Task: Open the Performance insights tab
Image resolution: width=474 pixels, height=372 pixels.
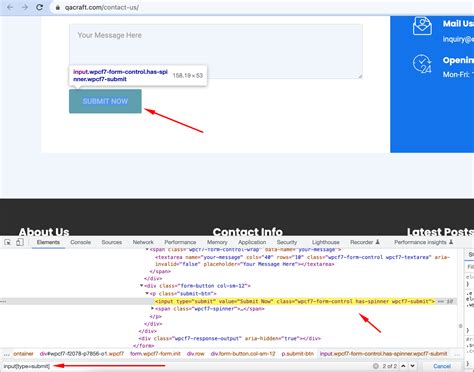Action: point(423,242)
